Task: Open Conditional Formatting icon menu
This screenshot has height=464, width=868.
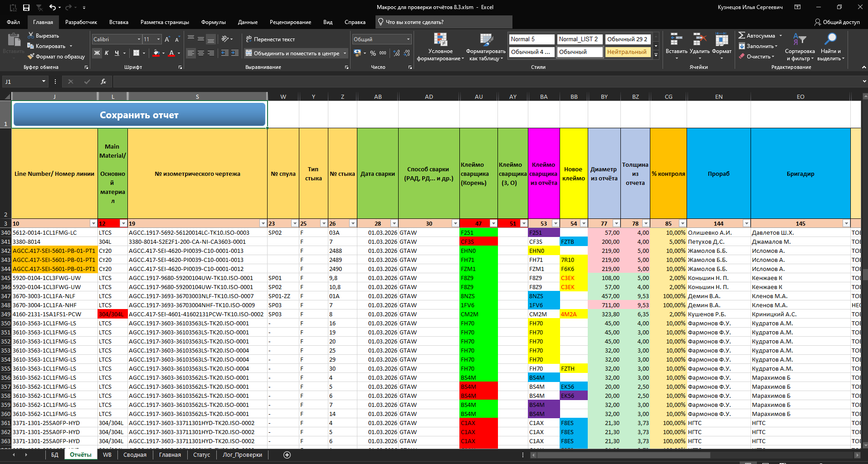Action: click(440, 40)
